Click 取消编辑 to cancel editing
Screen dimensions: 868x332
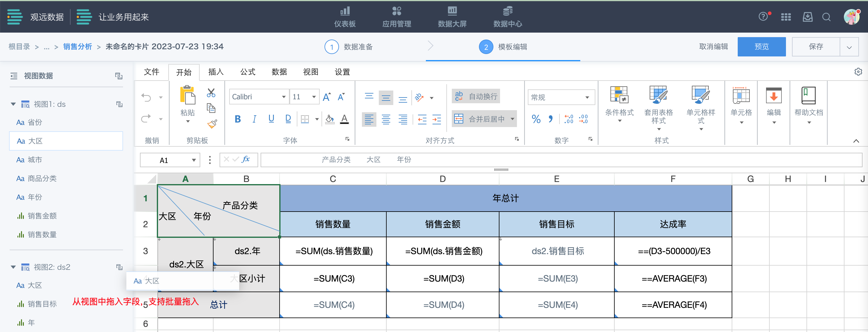pyautogui.click(x=713, y=46)
